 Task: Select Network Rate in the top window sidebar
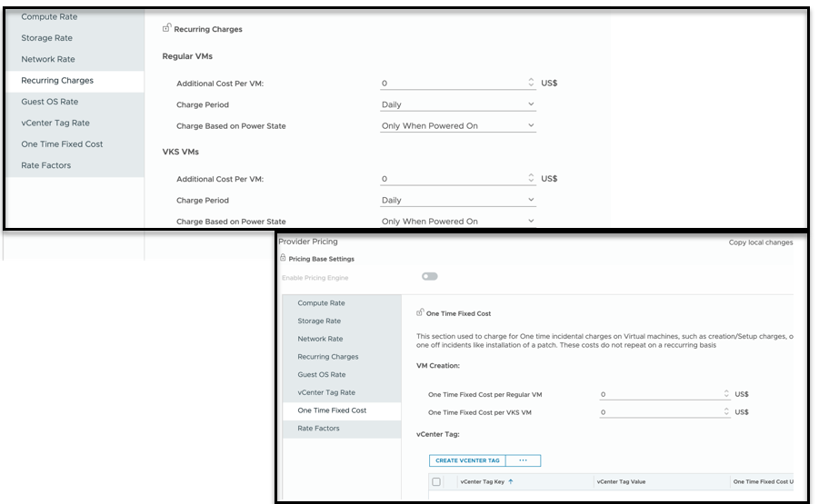pyautogui.click(x=47, y=59)
